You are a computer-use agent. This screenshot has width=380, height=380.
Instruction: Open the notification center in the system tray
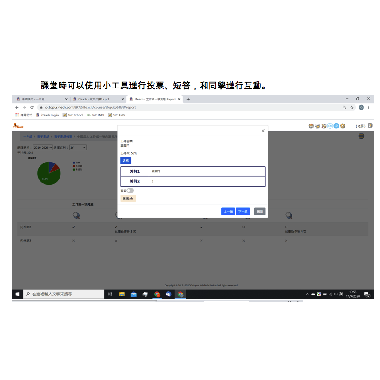click(367, 294)
